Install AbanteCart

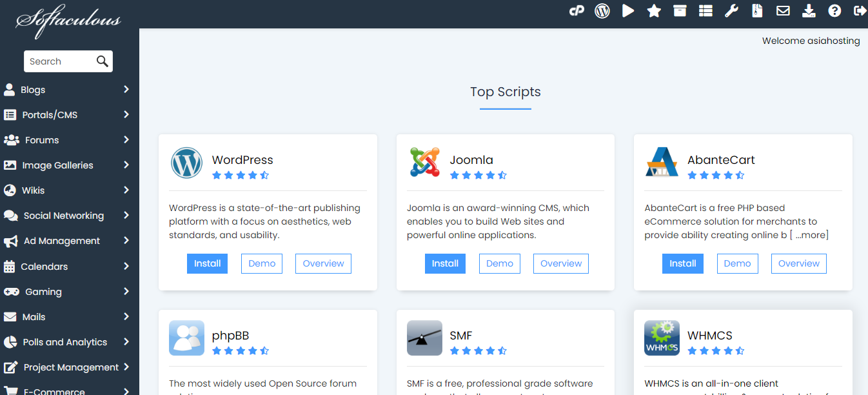(682, 263)
